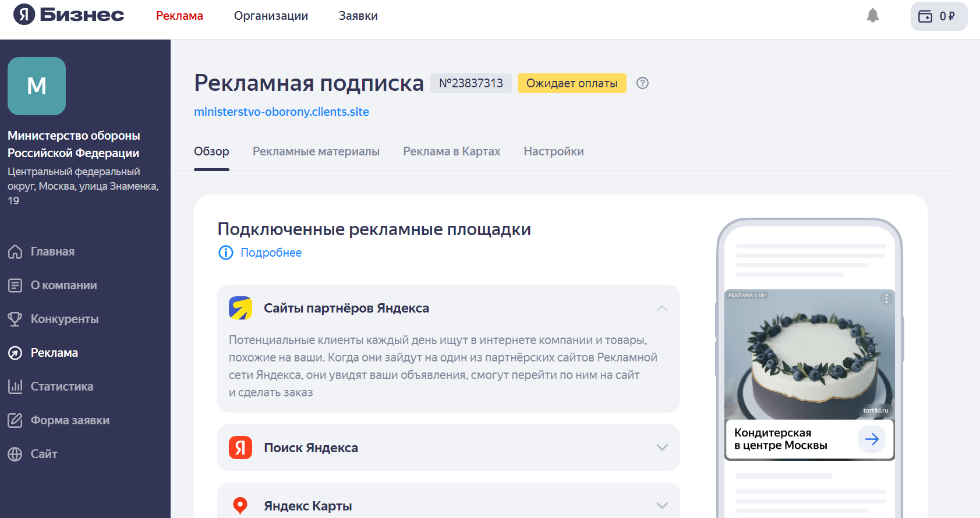Viewport: 980px width, 518px height.
Task: Switch to the Настройки tab
Action: pyautogui.click(x=554, y=151)
